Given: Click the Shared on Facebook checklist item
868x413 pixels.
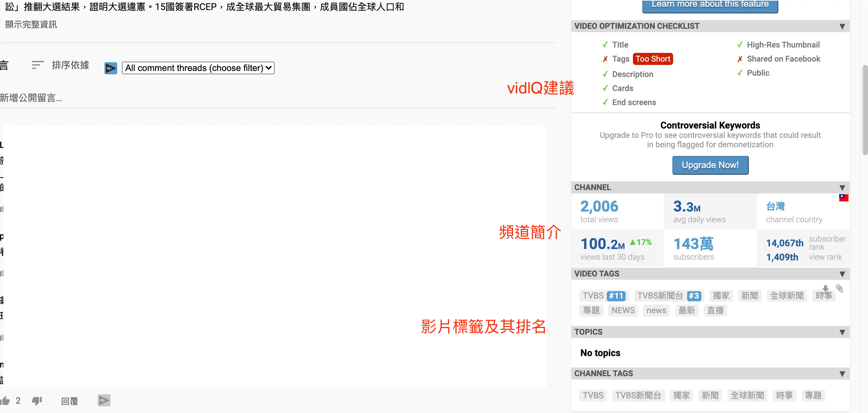Looking at the screenshot, I should point(783,59).
